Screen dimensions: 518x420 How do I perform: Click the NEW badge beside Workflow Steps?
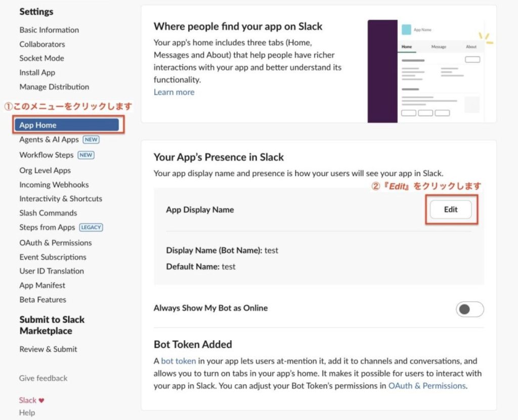coord(85,155)
